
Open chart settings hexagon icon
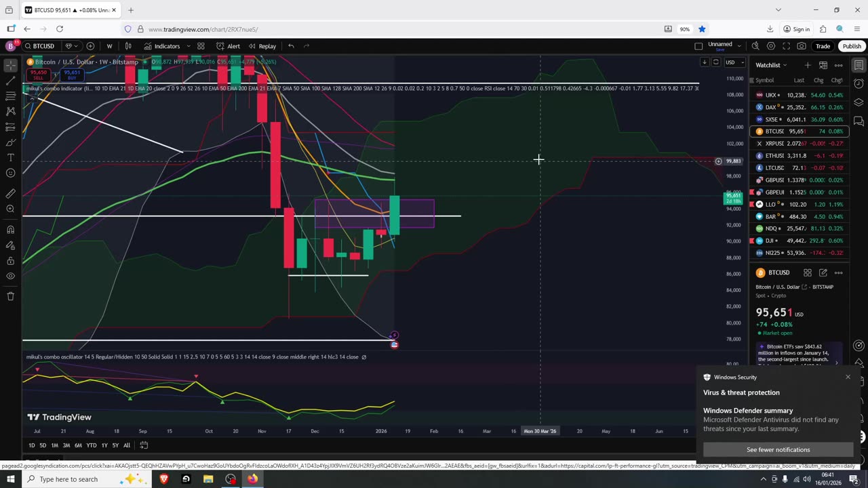(x=771, y=46)
